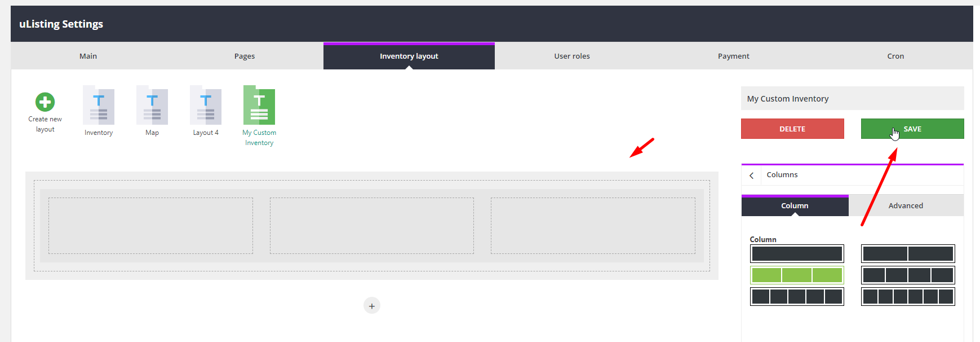
Task: Switch to the Pages tab
Action: [245, 56]
